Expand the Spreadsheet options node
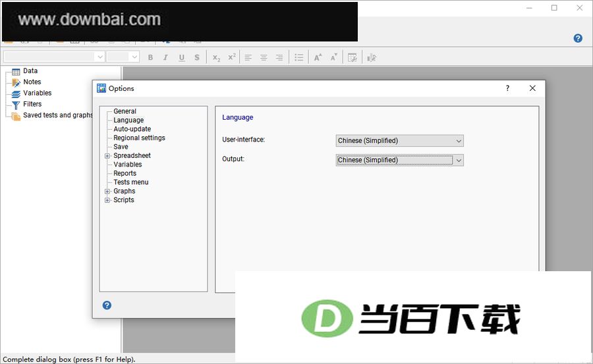This screenshot has width=593, height=364. (x=107, y=156)
